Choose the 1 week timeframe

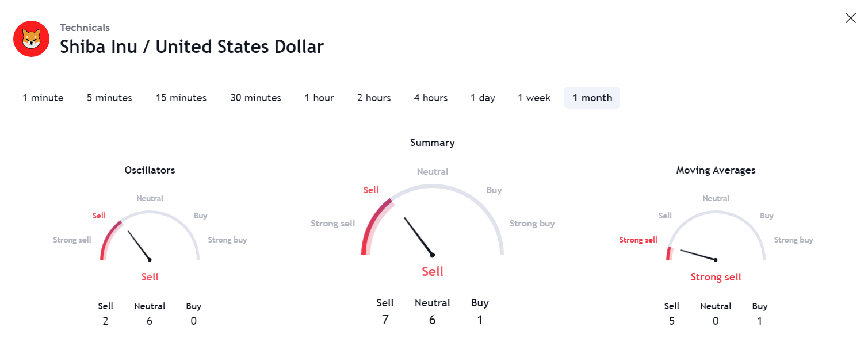tap(534, 98)
